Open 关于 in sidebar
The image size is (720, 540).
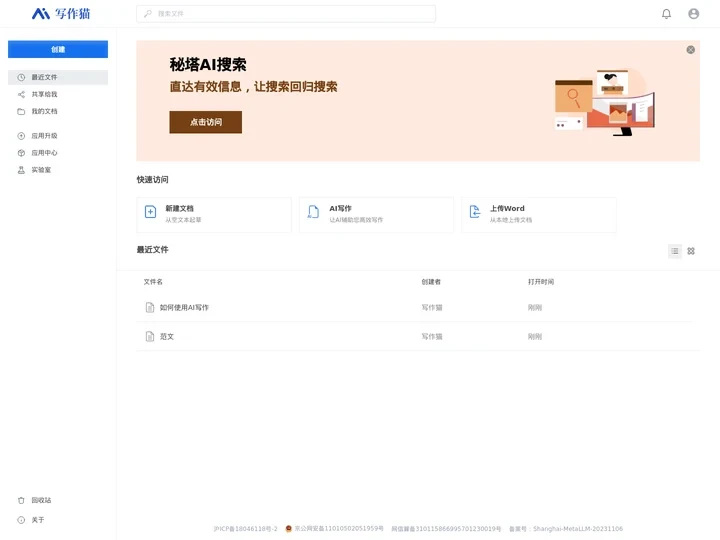coord(58,520)
